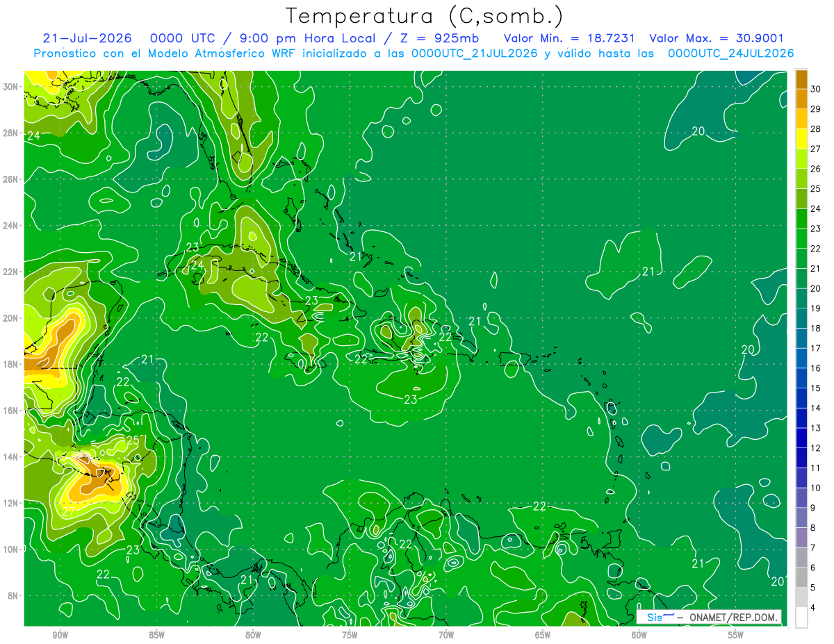Select the "26N" latitude axis label
Screen dimensions: 834x644
pyautogui.click(x=10, y=179)
